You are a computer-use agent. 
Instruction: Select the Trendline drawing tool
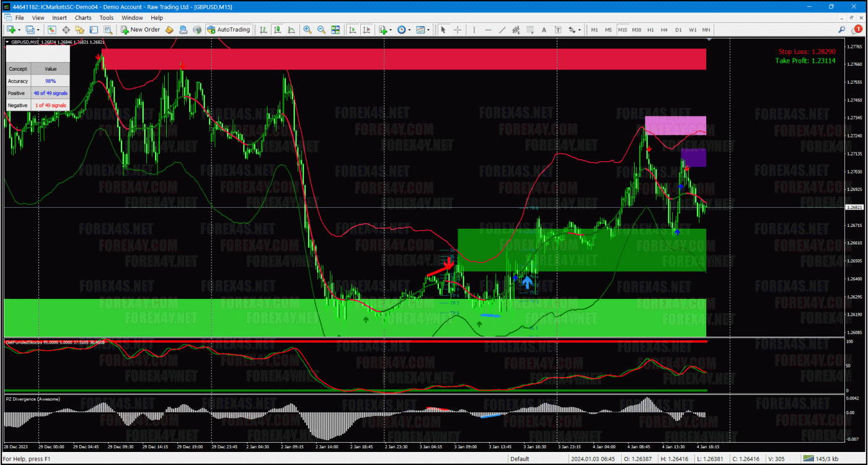(x=502, y=29)
